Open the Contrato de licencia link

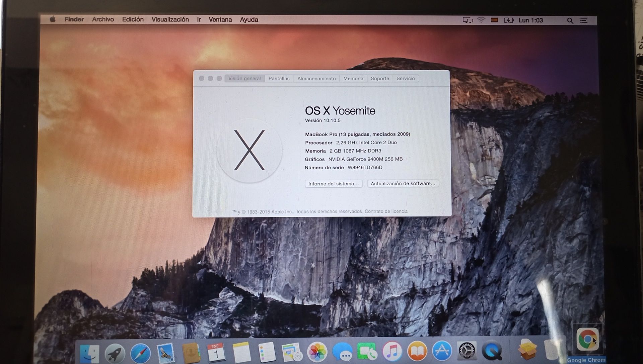coord(386,211)
